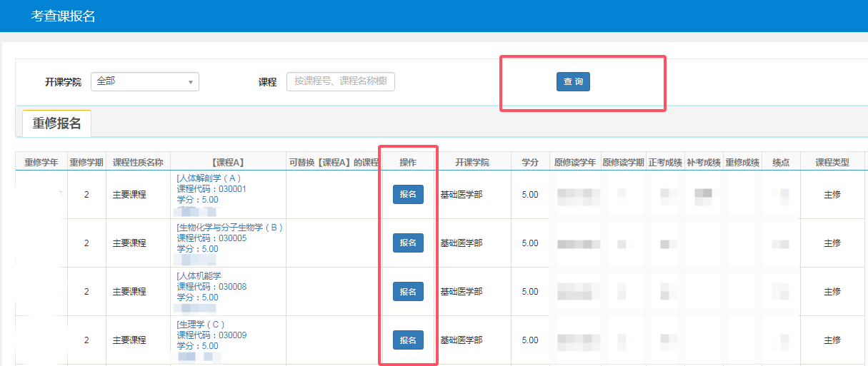
Task: Click 报名 in the 生理学（C）row
Action: pyautogui.click(x=408, y=340)
